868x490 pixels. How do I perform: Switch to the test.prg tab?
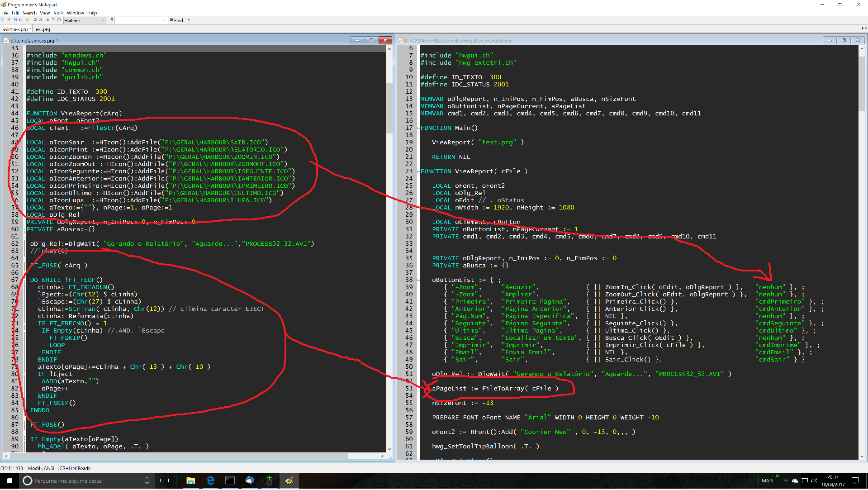click(x=42, y=29)
